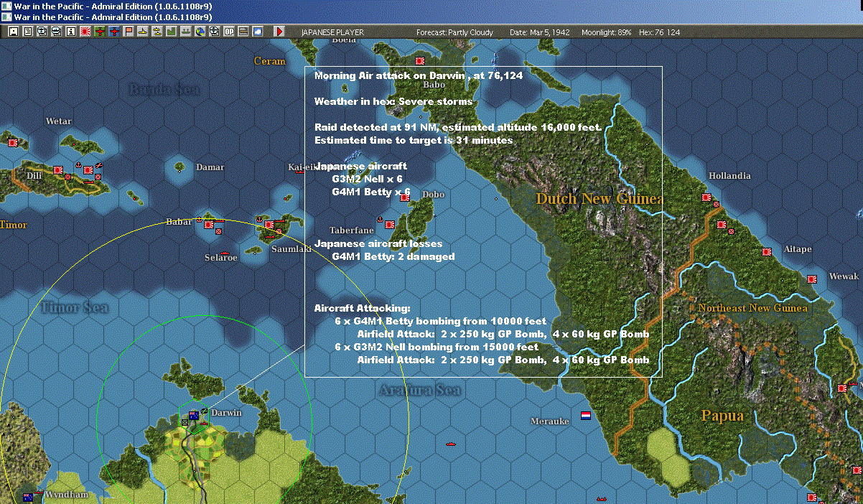
Task: Click the red ship marker west of Merauke
Action: click(451, 444)
